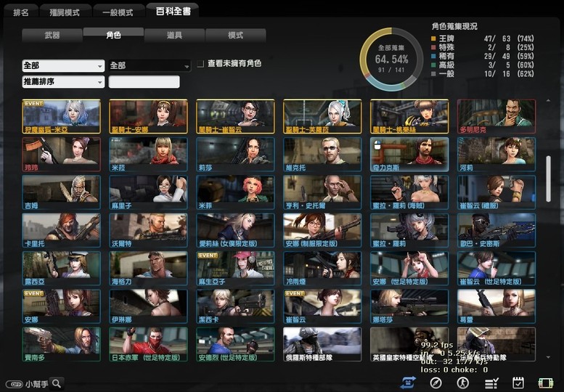Image resolution: width=564 pixels, height=392 pixels.
Task: Click the 王牌 yellow legend swatch
Action: [x=433, y=38]
